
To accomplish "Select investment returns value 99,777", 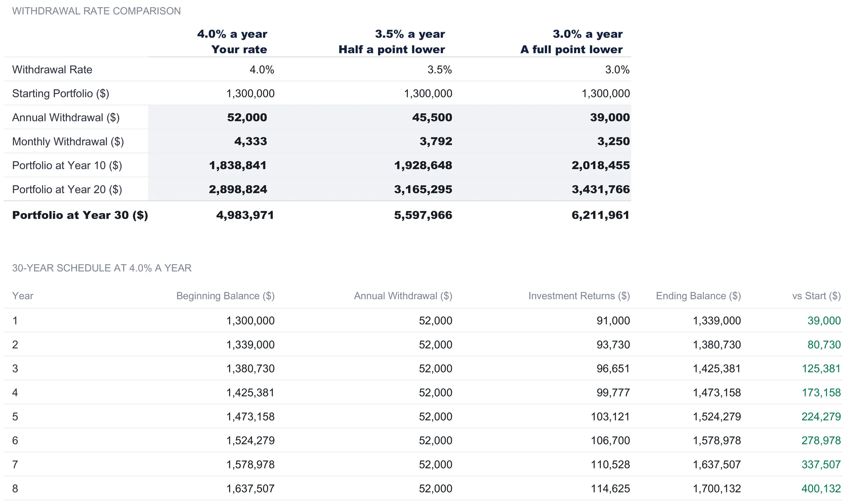I will coord(613,393).
